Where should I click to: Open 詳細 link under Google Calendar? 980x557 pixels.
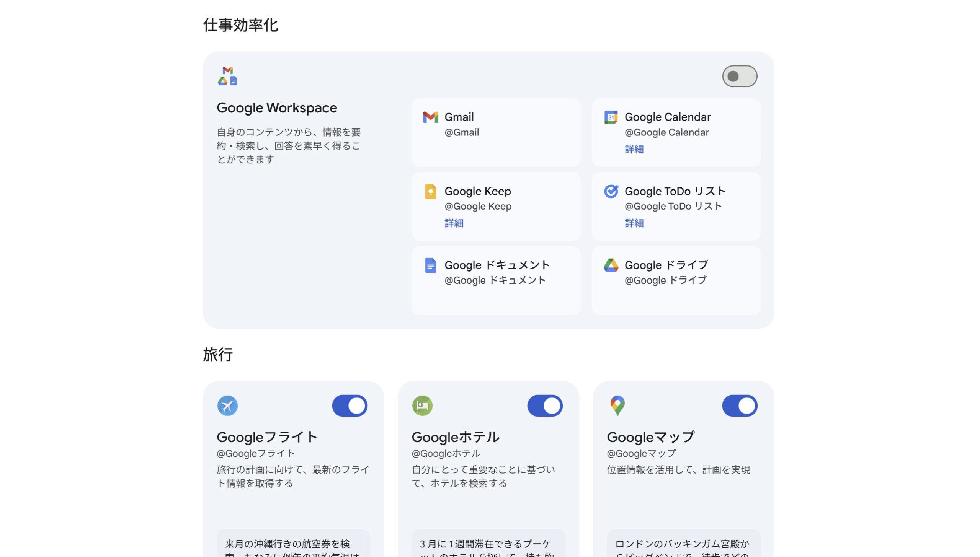click(634, 149)
